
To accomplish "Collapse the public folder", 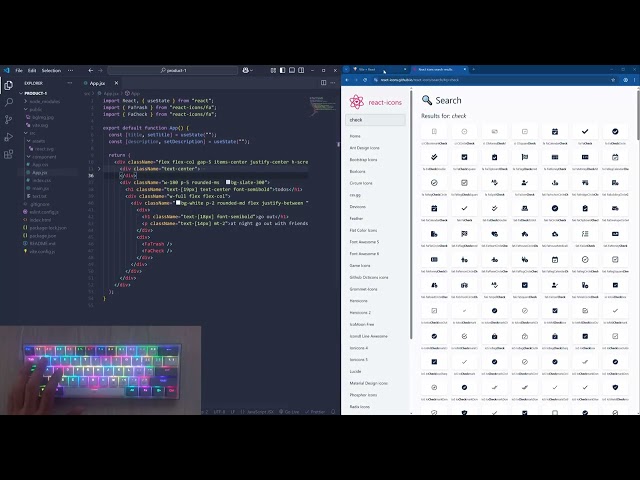I will tap(26, 109).
